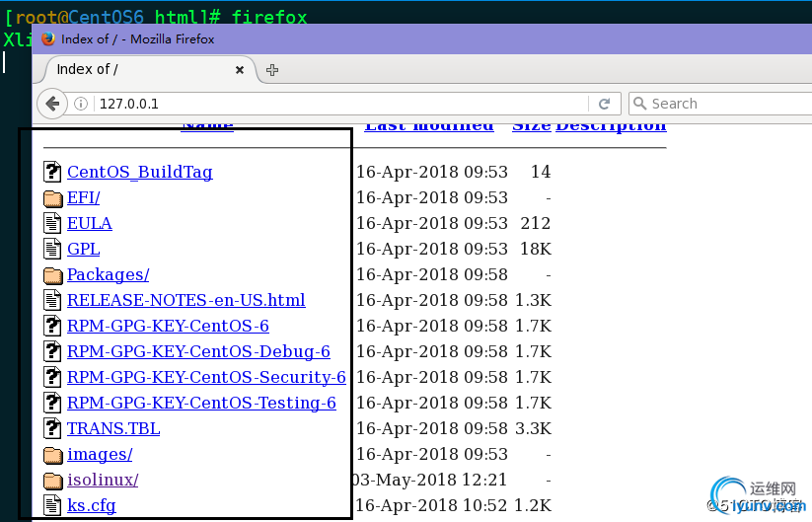Click the size value '18K' for GPL
This screenshot has height=522, width=812.
click(536, 249)
